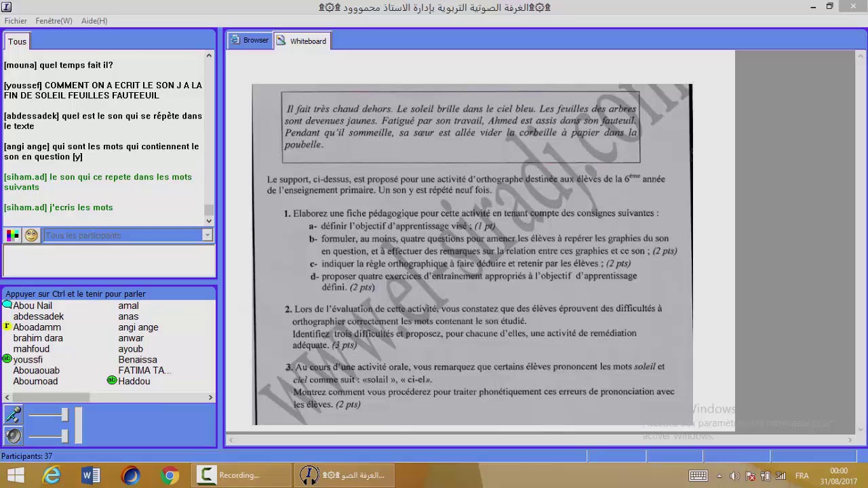This screenshot has width=868, height=488.
Task: Open the Action Center flag icon
Action: click(x=750, y=476)
